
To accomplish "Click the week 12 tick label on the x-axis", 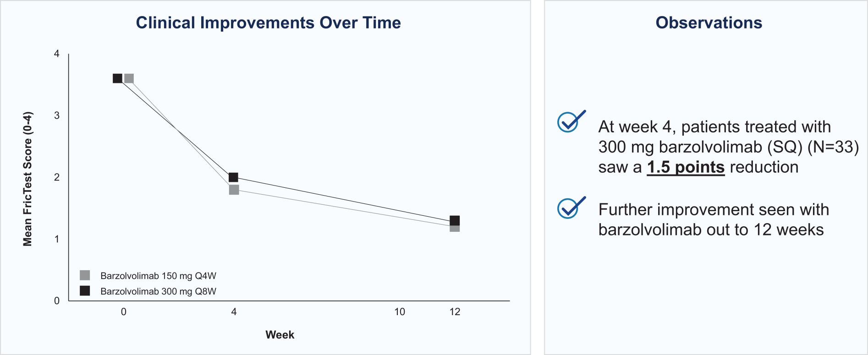I will tap(455, 312).
